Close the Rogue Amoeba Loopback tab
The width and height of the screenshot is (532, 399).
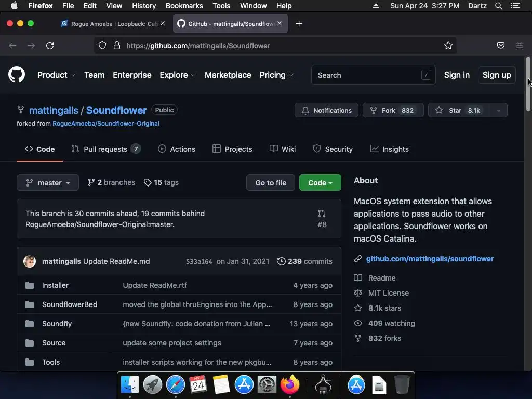click(163, 23)
